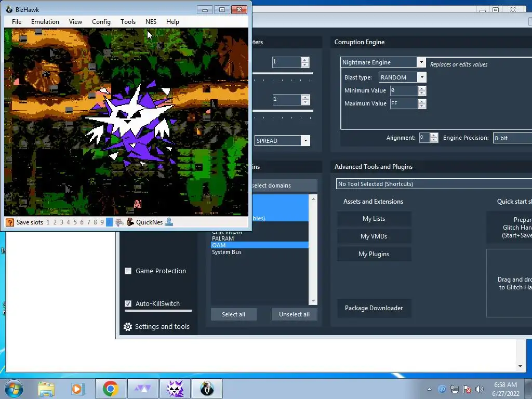Open Settings and tools gear icon

click(x=128, y=327)
